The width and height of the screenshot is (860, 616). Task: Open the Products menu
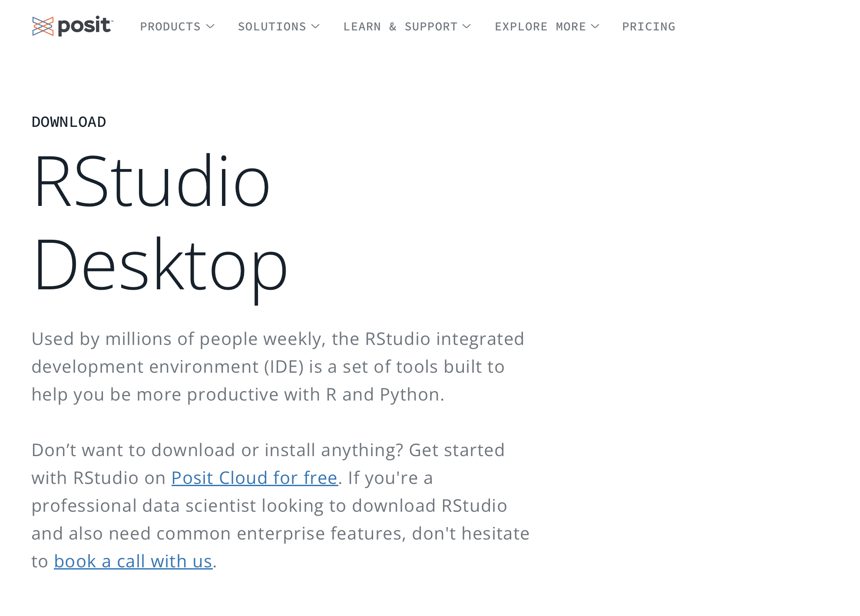click(x=170, y=27)
